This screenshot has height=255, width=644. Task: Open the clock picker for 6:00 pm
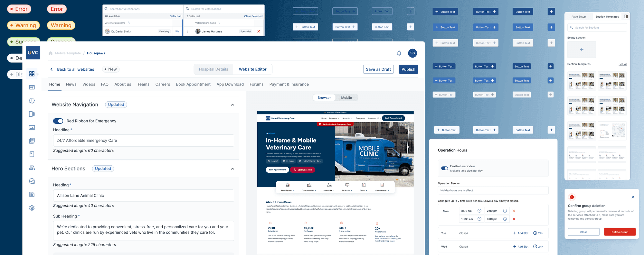pos(505,219)
